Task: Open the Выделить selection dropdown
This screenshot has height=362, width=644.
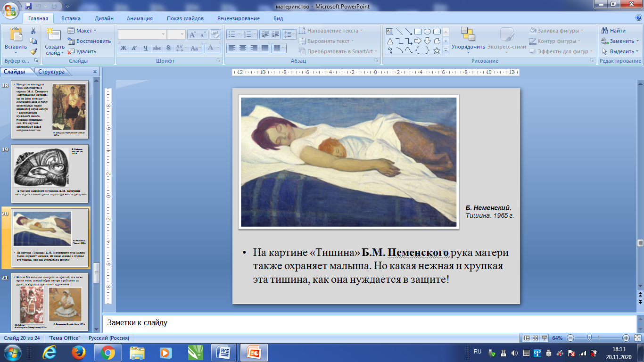Action: pos(620,51)
